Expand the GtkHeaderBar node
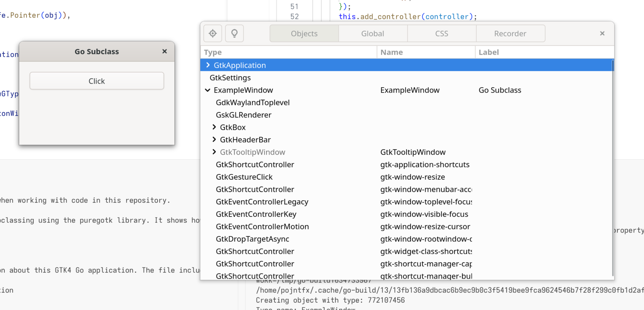 [214, 140]
